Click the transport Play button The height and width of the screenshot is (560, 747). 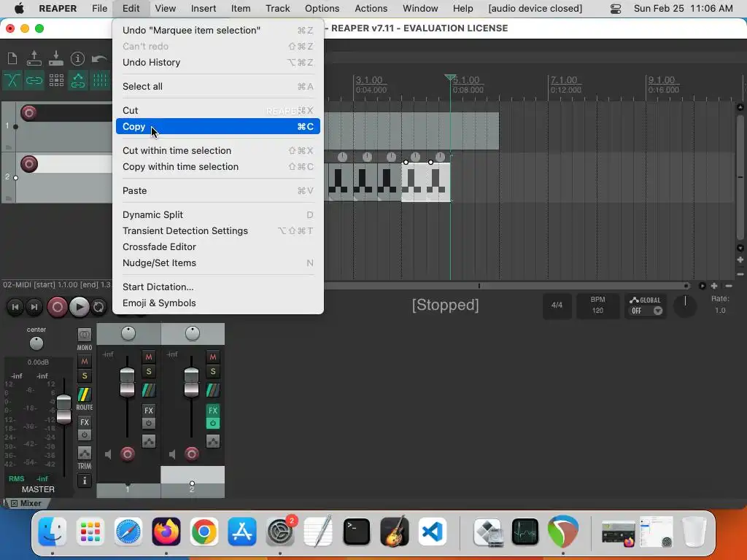pos(79,307)
